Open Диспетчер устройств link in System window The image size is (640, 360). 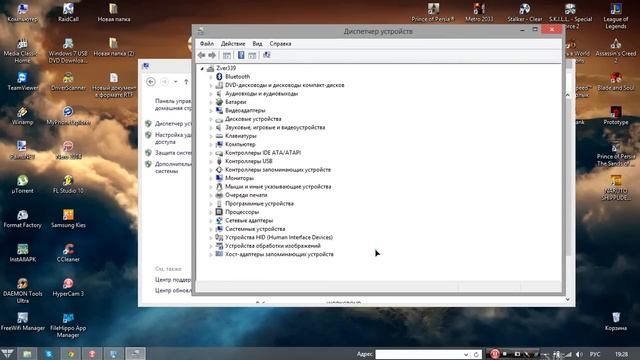pos(173,124)
